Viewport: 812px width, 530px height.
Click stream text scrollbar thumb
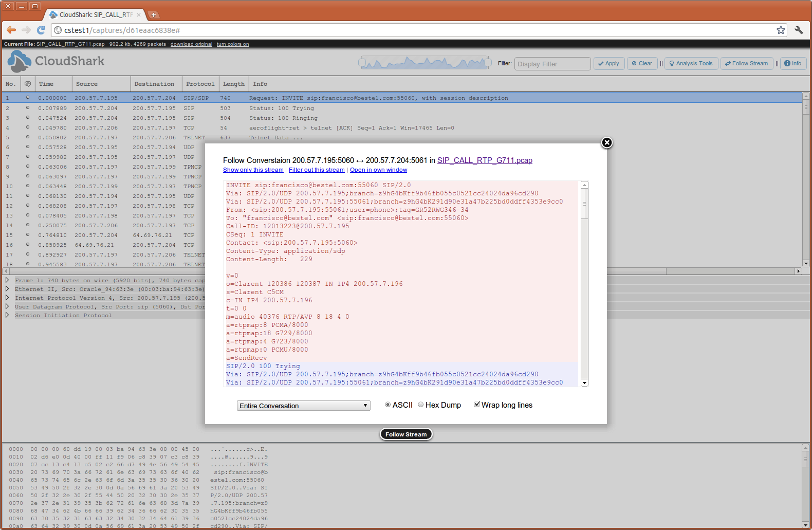pos(584,204)
